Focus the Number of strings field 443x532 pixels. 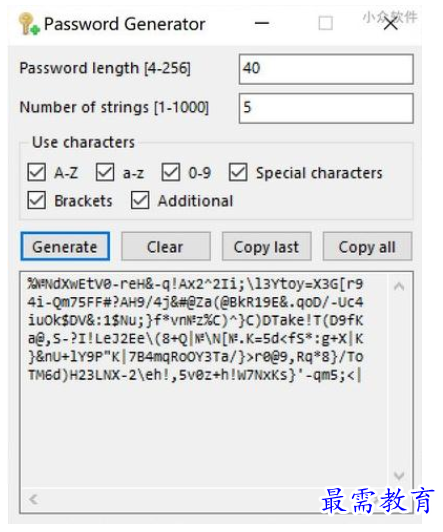(326, 108)
